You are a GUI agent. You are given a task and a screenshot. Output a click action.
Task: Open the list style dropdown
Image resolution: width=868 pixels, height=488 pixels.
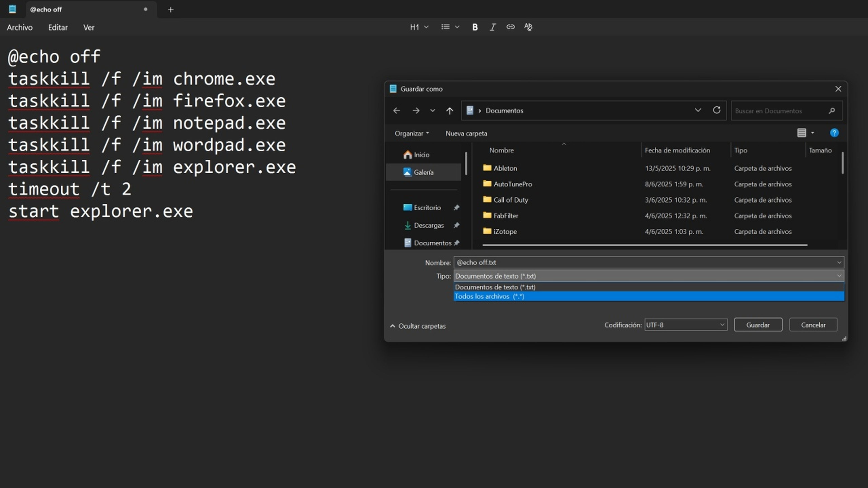coord(450,27)
